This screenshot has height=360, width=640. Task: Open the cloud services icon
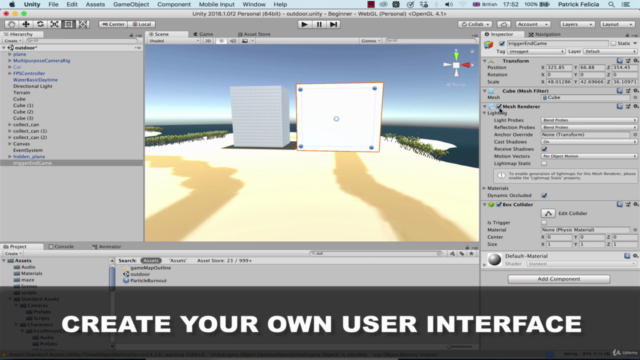504,24
